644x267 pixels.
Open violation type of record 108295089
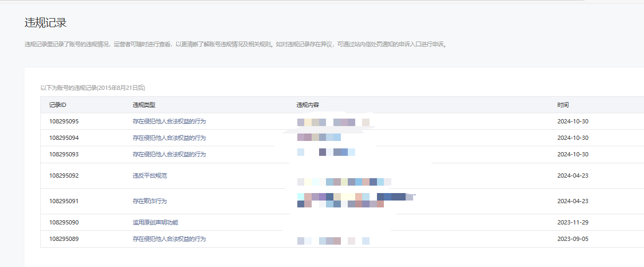pyautogui.click(x=169, y=239)
